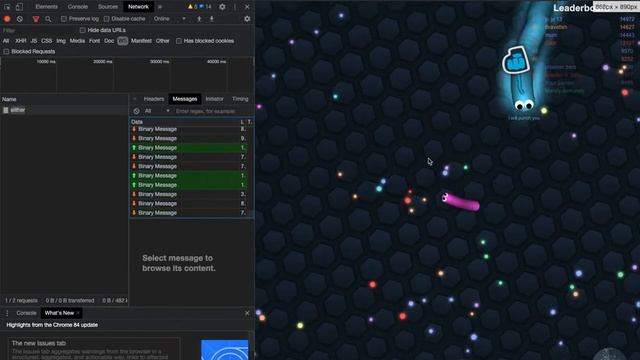This screenshot has width=640, height=360.
Task: Clear the network log with the clear icon
Action: click(x=20, y=19)
